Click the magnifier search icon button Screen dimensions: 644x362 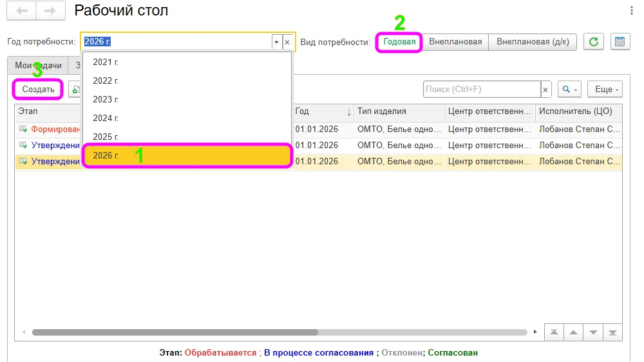[569, 89]
